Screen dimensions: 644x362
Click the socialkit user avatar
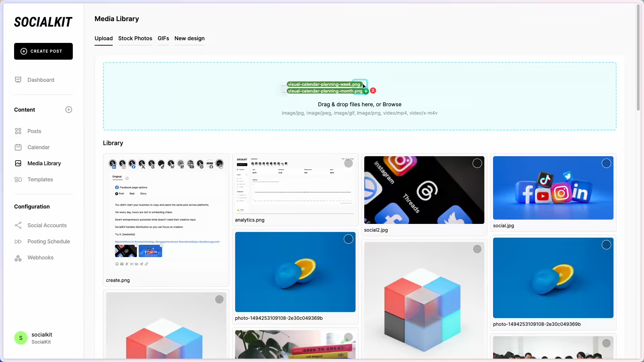pyautogui.click(x=21, y=338)
